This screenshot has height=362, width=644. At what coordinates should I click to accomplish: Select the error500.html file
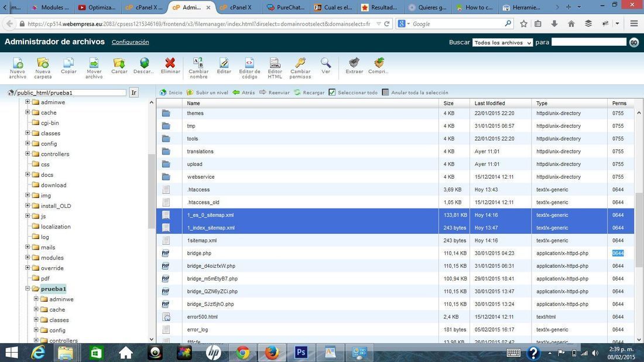(396, 317)
